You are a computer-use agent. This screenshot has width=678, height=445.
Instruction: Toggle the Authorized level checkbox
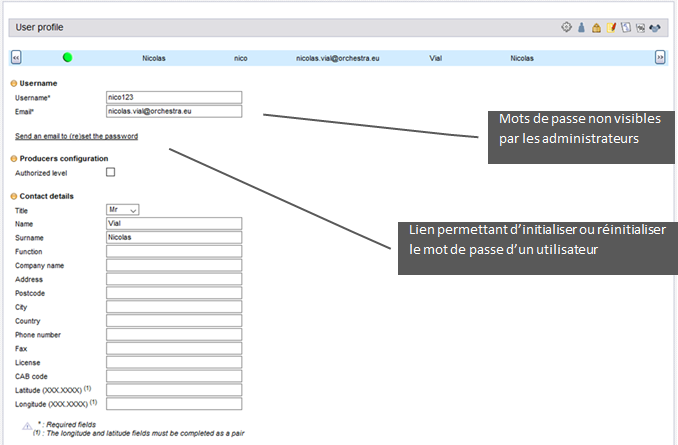(111, 173)
